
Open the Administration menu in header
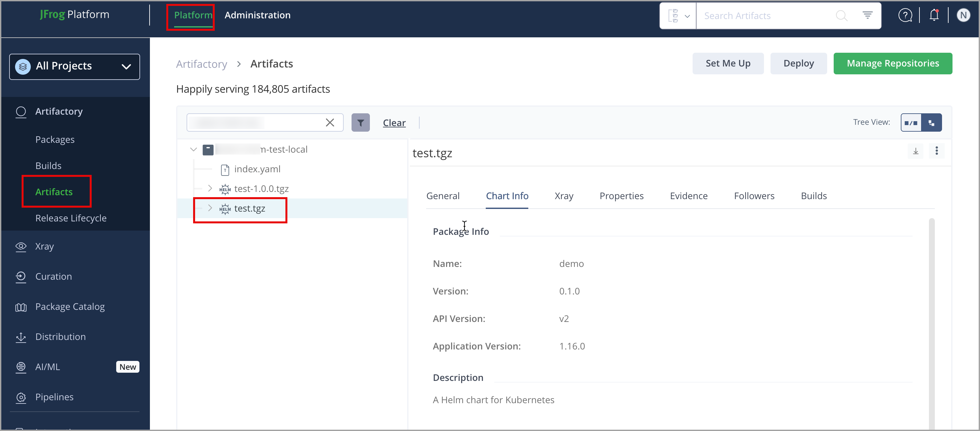pos(257,15)
